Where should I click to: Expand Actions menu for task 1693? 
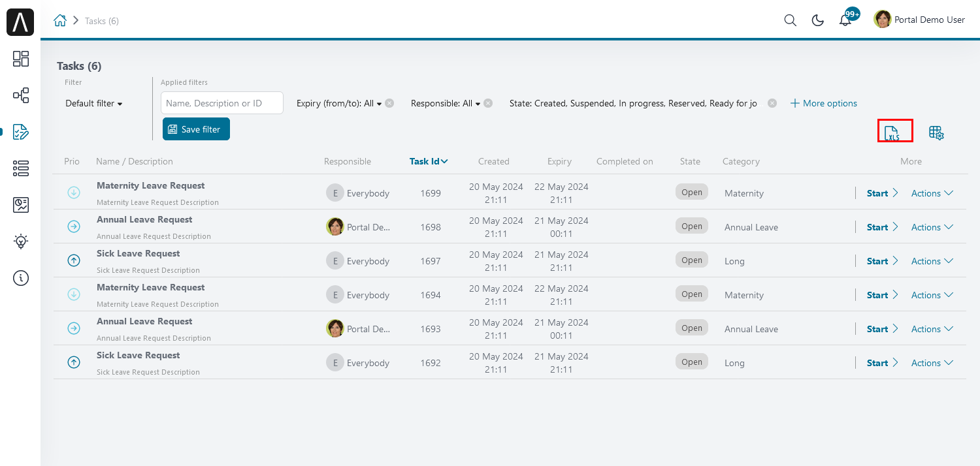click(932, 329)
